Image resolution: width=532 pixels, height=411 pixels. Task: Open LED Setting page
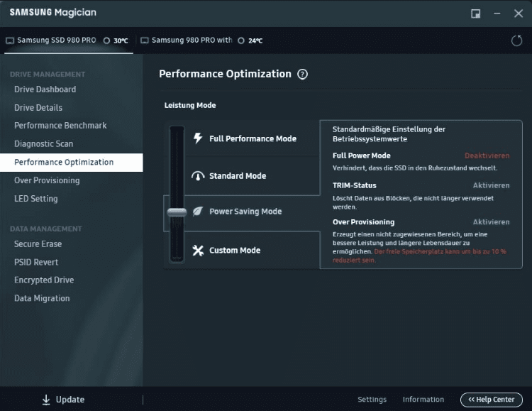pos(36,199)
